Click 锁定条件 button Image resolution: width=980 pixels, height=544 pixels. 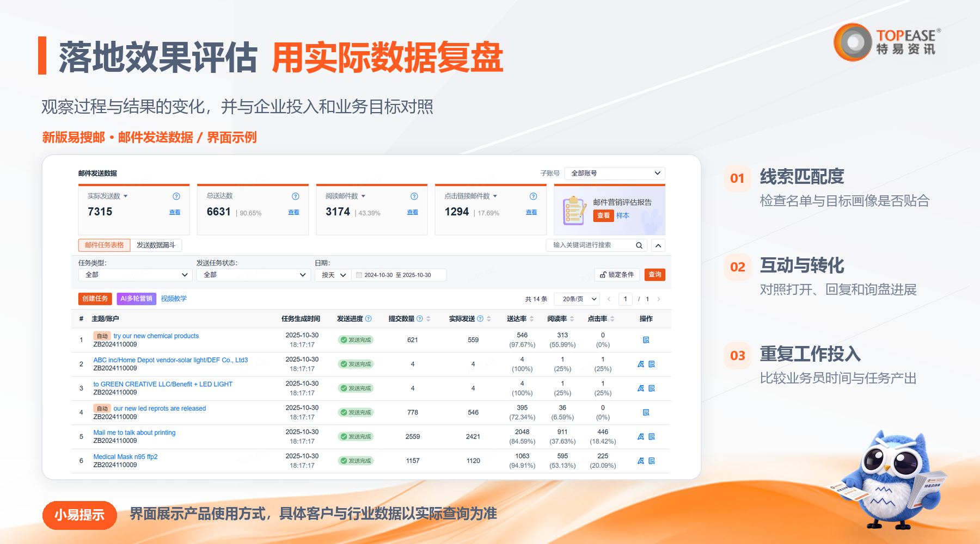[617, 275]
